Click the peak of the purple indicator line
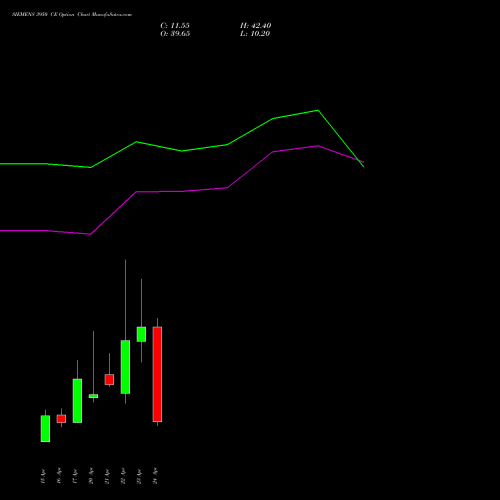 318,146
